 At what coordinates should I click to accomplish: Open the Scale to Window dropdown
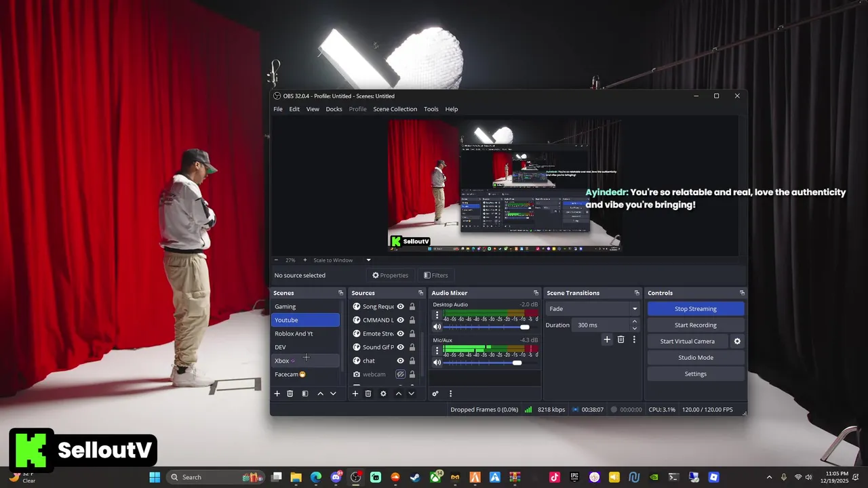pos(342,260)
